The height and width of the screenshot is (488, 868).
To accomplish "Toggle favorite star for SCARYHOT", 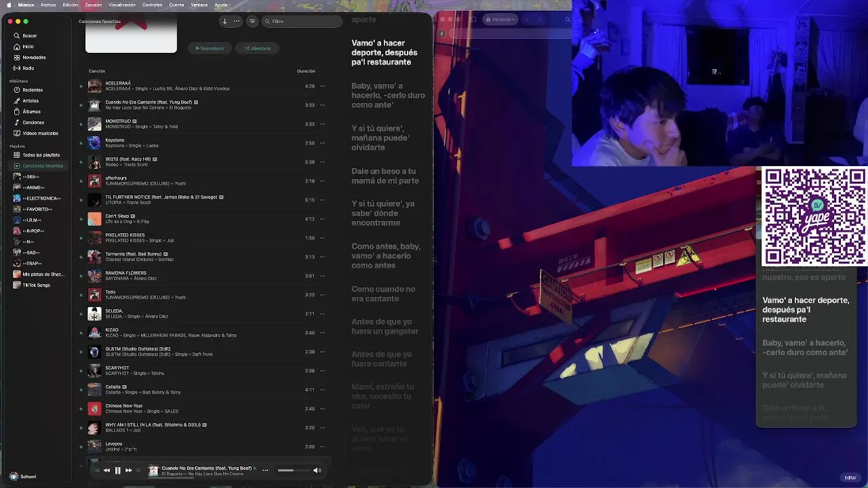I will point(81,371).
